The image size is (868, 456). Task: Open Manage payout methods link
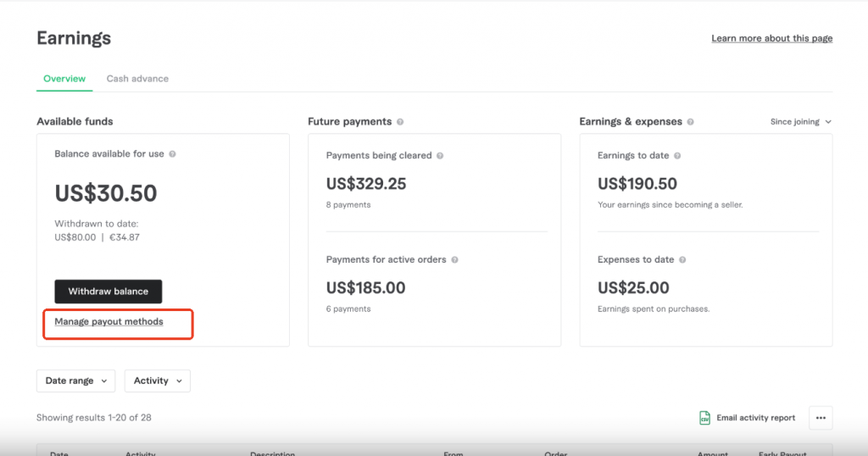click(x=108, y=322)
